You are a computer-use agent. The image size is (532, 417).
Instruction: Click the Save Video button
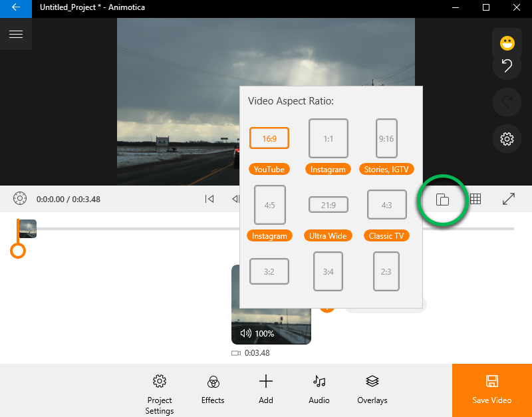point(492,390)
